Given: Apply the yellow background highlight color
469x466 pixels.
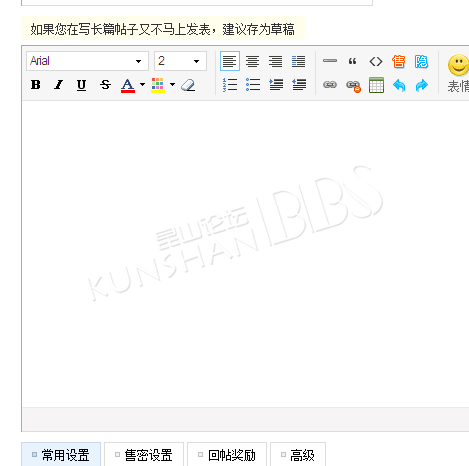Looking at the screenshot, I should (158, 85).
